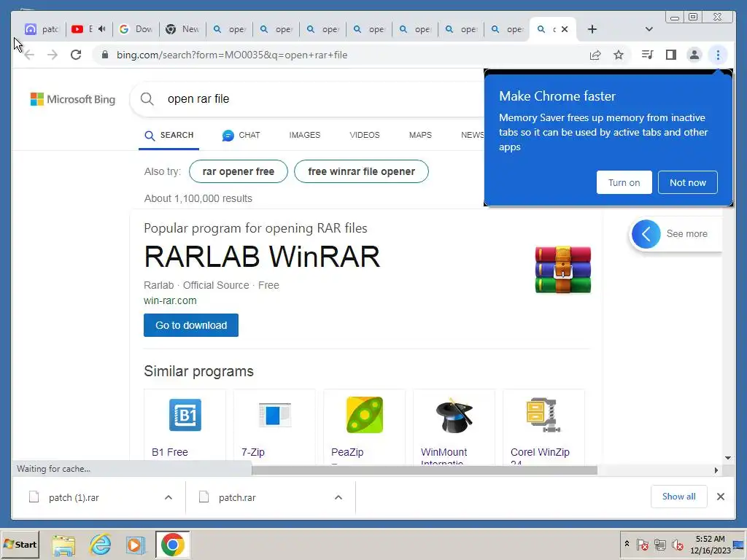Toggle the Chrome side panel icon
747x560 pixels.
pyautogui.click(x=671, y=55)
